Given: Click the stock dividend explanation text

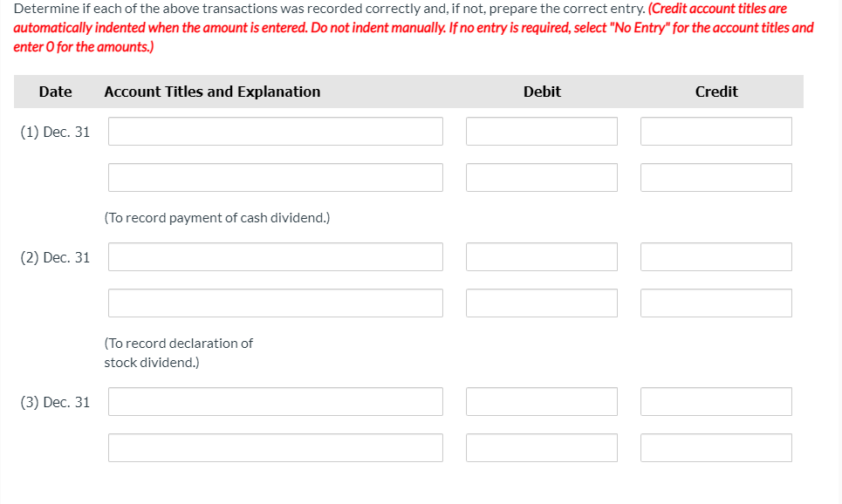Looking at the screenshot, I should (179, 352).
